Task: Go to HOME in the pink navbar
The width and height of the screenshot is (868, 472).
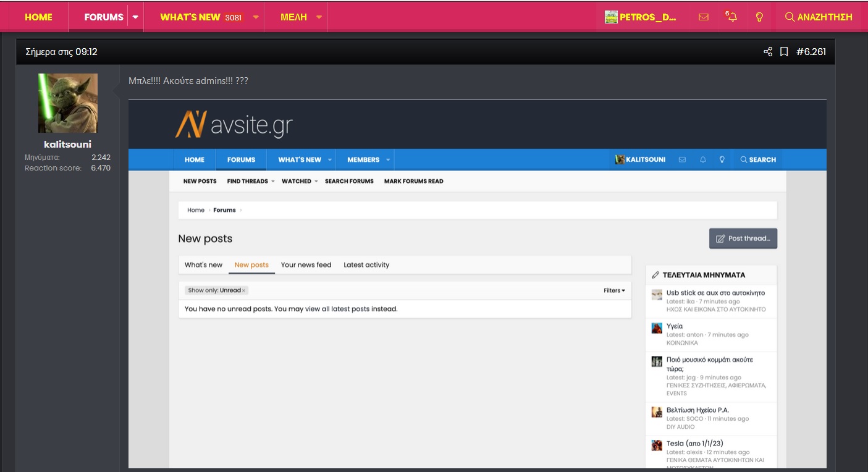Action: click(x=38, y=17)
